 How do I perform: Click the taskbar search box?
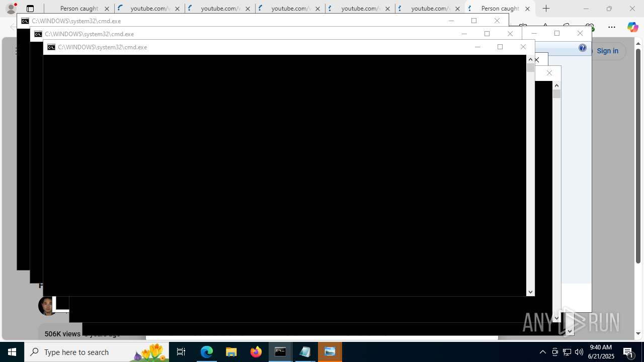pyautogui.click(x=97, y=352)
